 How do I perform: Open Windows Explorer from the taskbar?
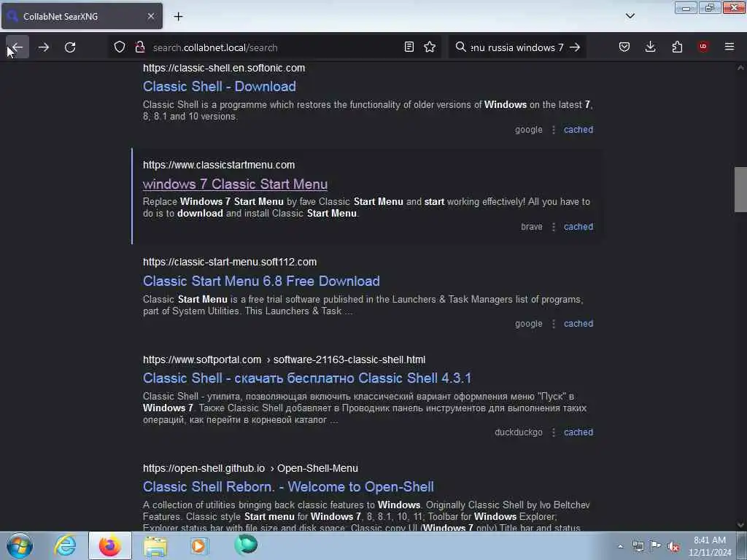(155, 545)
